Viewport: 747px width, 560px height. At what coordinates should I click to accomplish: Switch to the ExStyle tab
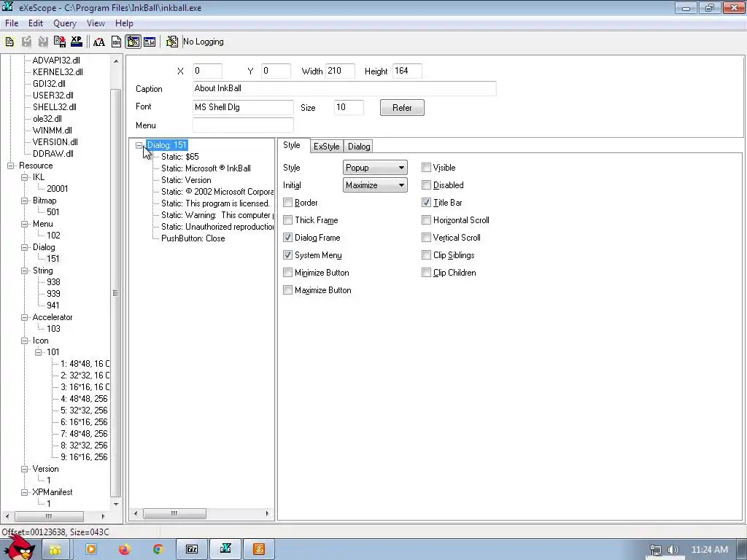coord(326,147)
